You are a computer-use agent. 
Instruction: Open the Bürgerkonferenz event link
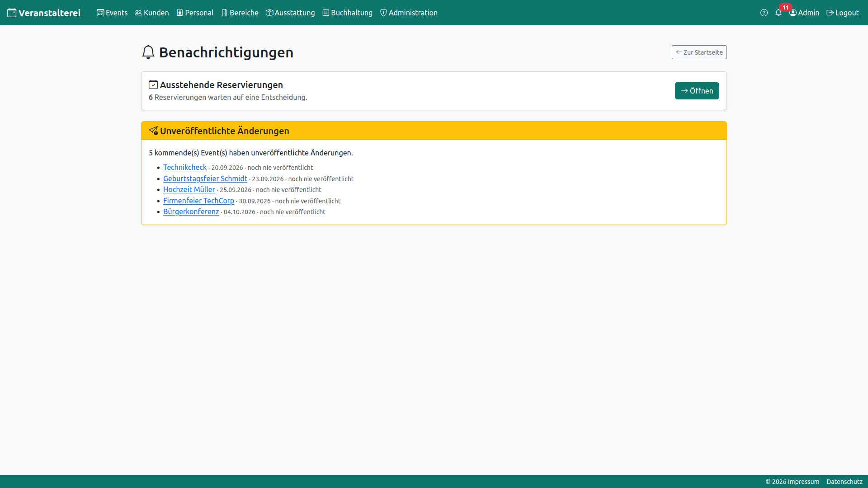click(x=191, y=211)
